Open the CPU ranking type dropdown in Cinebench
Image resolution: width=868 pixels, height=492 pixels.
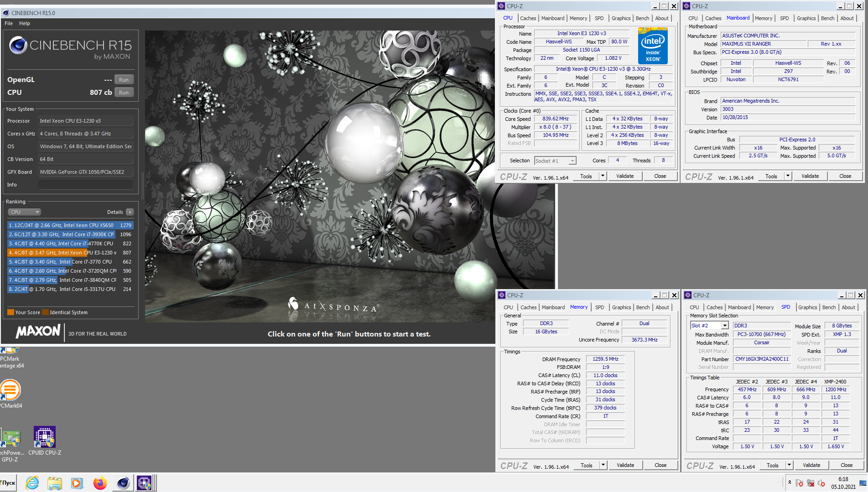(25, 212)
